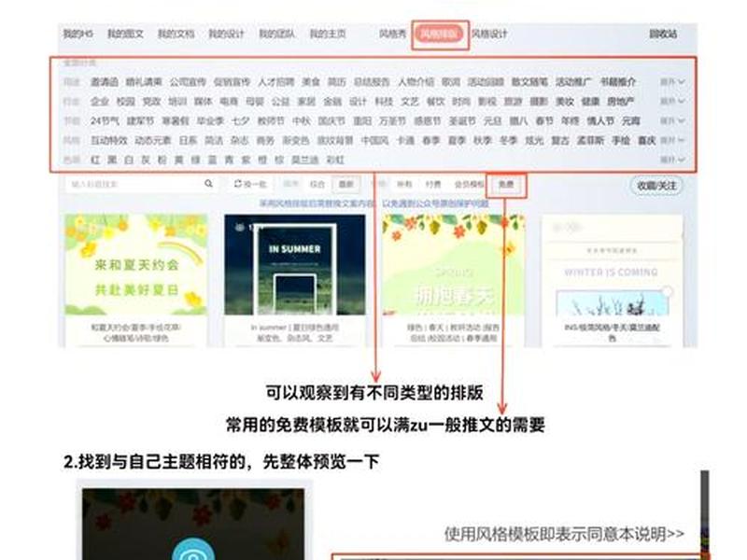Select the 动态元素 style tag
Viewport: 747px width, 560px height.
coord(153,141)
